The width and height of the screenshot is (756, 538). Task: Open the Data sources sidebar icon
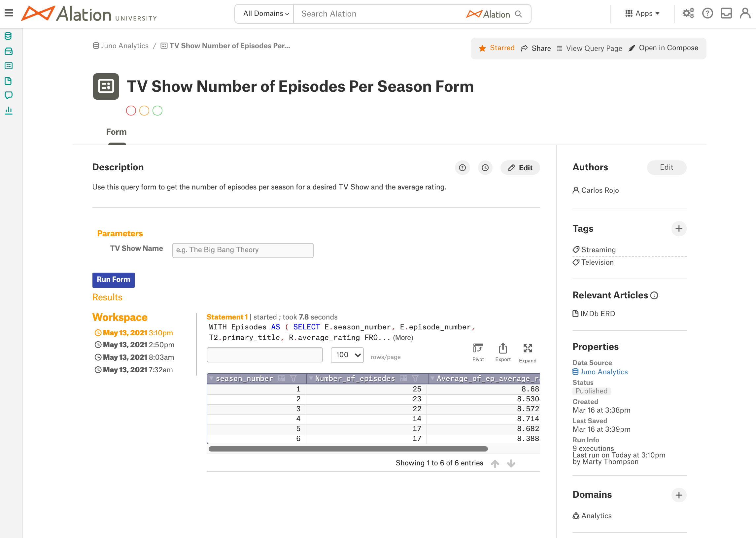click(x=9, y=36)
